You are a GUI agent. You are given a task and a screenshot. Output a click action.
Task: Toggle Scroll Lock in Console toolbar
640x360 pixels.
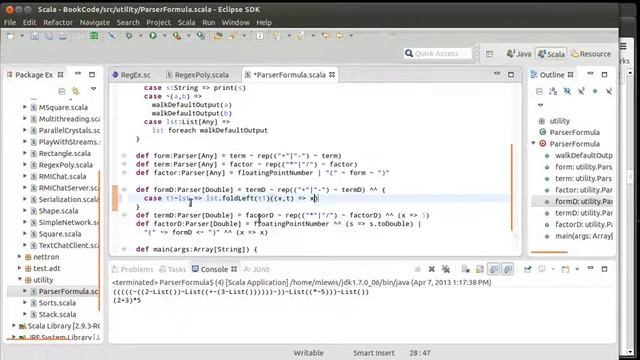(480, 269)
